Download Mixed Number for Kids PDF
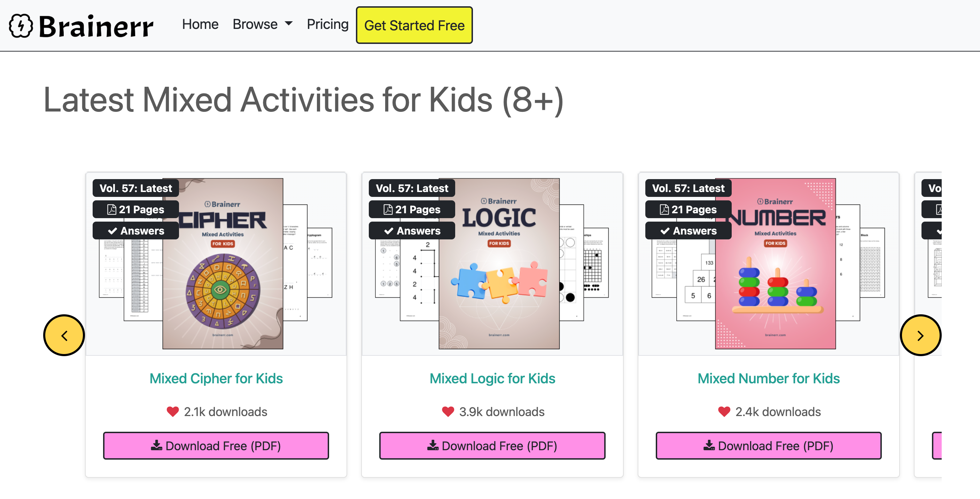 pos(768,445)
